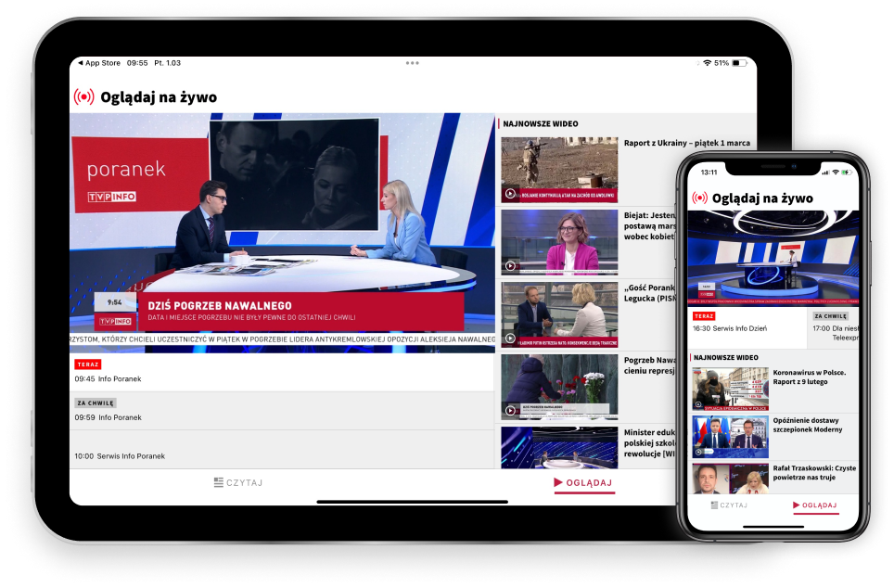Open Moderna delivery video thumbnail on iPhone
The width and height of the screenshot is (894, 588).
[x=731, y=437]
